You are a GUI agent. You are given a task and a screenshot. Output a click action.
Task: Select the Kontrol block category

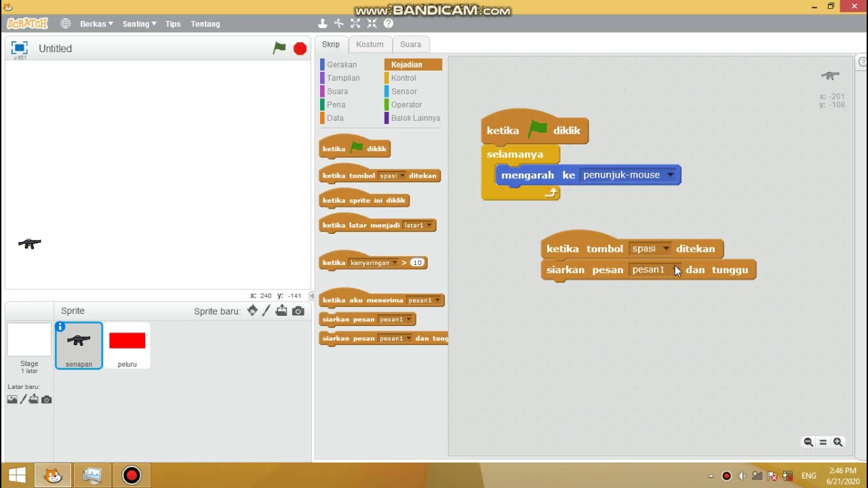click(403, 78)
